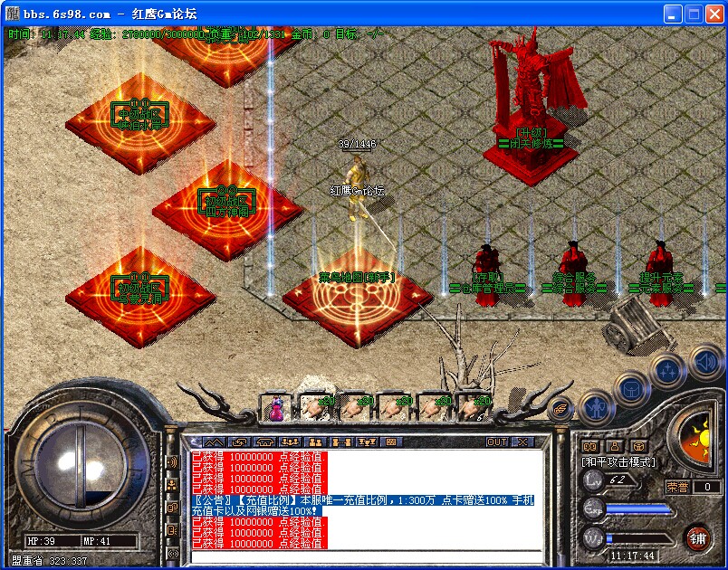Step onto the 菜鸟地图[新手] portal
Screen dimensions: 728x570
(x=358, y=299)
